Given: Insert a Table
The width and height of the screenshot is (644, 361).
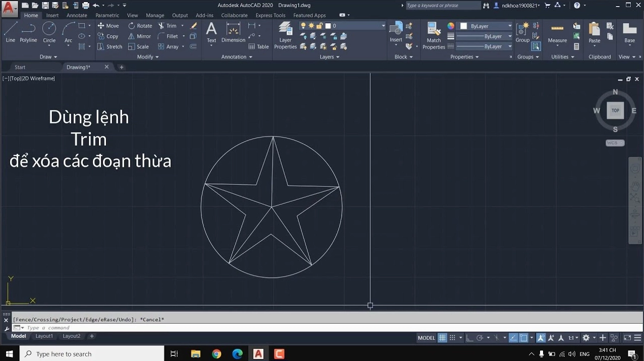Looking at the screenshot, I should [x=259, y=46].
